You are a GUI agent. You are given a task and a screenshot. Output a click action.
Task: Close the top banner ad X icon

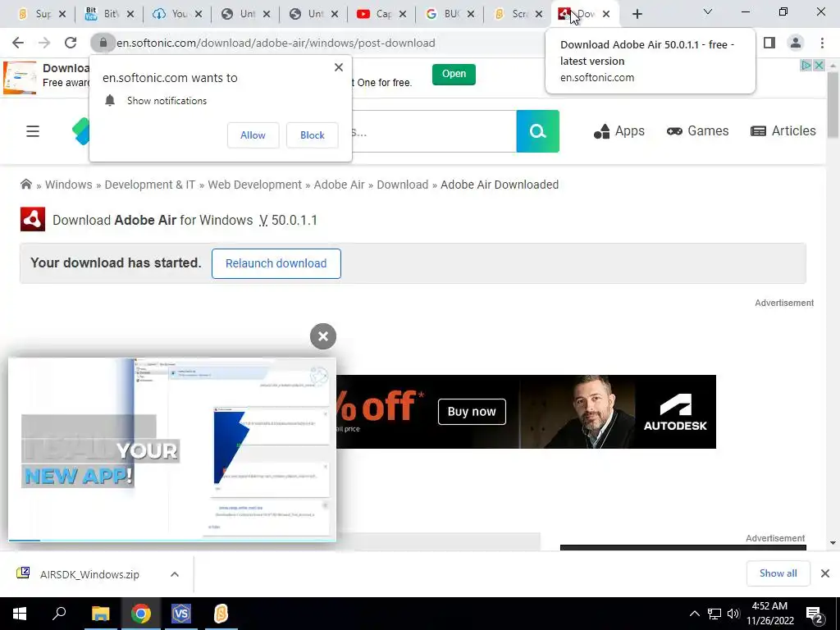click(819, 66)
